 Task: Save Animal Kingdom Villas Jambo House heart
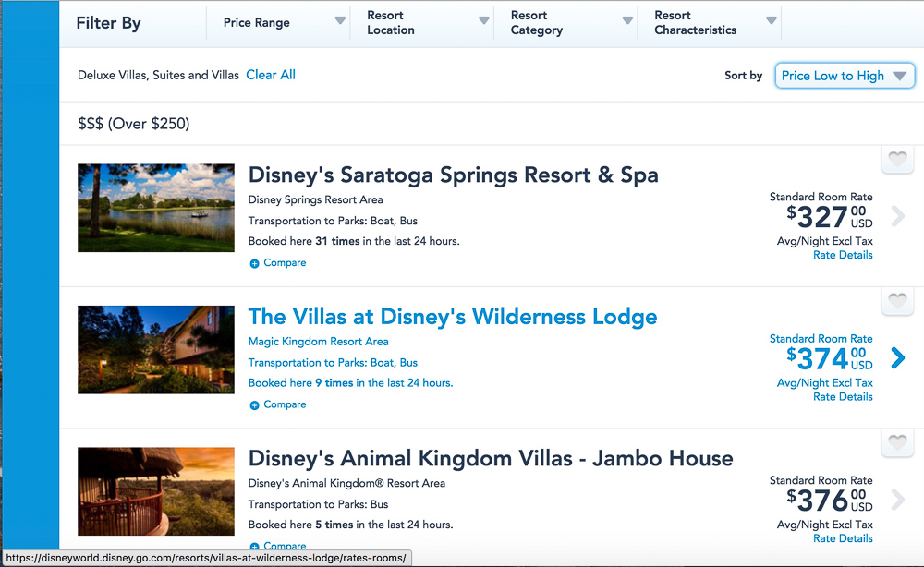[895, 444]
